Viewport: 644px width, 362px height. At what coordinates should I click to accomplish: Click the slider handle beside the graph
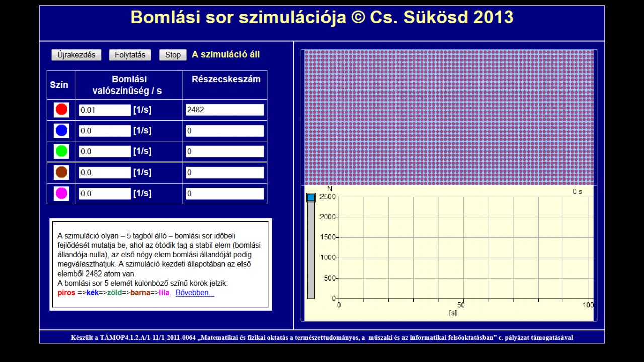pos(310,196)
